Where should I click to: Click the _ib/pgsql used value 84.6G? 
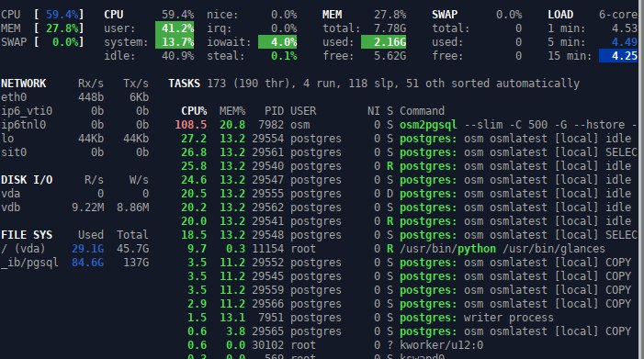point(88,263)
